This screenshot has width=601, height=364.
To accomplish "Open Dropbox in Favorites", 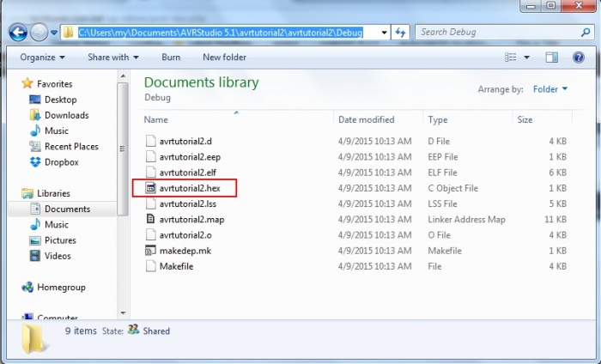I will click(x=61, y=162).
